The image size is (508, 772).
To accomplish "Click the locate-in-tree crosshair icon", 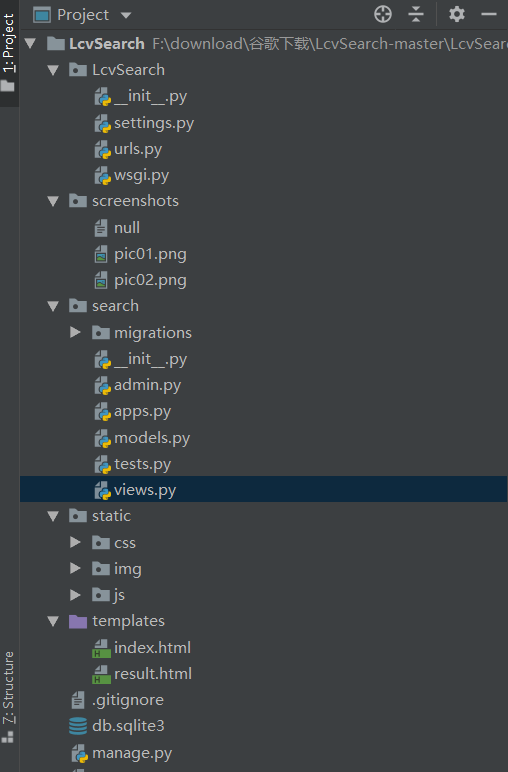I will pos(383,14).
